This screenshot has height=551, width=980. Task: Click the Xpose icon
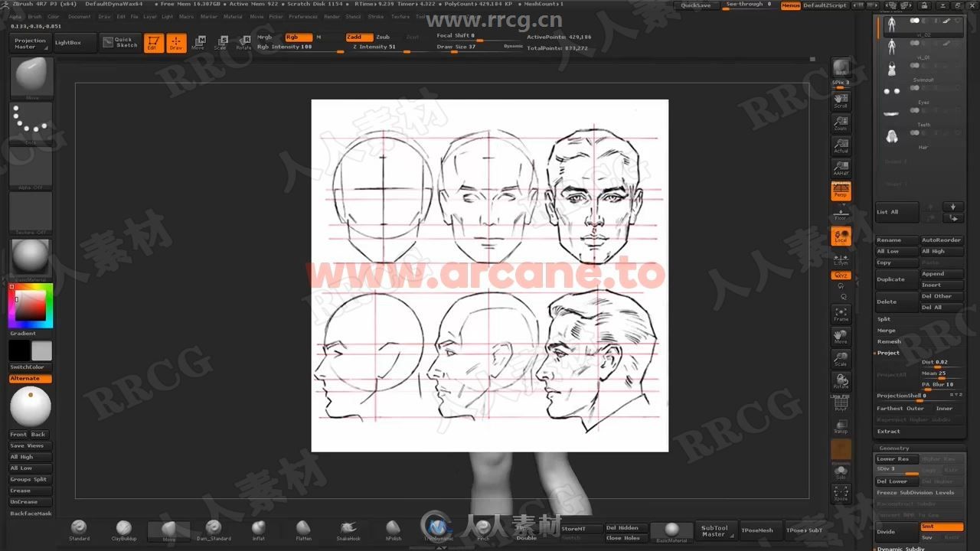(841, 493)
